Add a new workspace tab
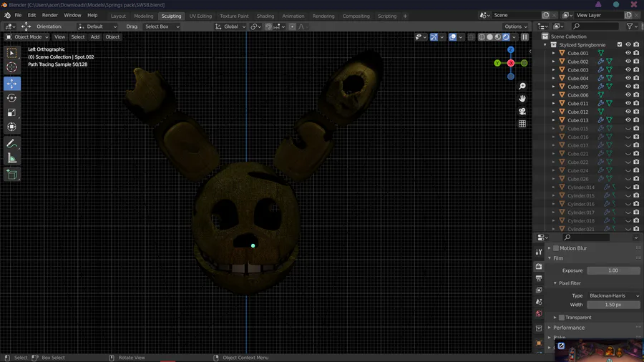This screenshot has width=644, height=362. pyautogui.click(x=405, y=16)
